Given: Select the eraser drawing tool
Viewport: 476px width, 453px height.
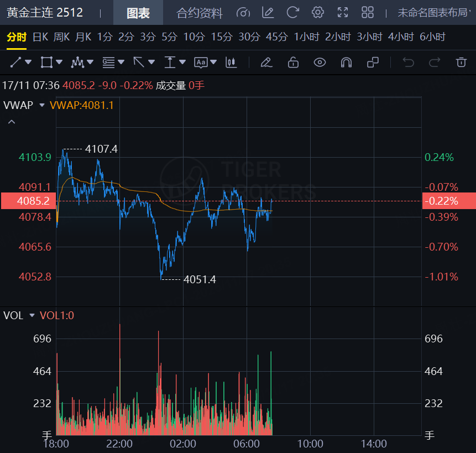Looking at the screenshot, I should coord(266,63).
